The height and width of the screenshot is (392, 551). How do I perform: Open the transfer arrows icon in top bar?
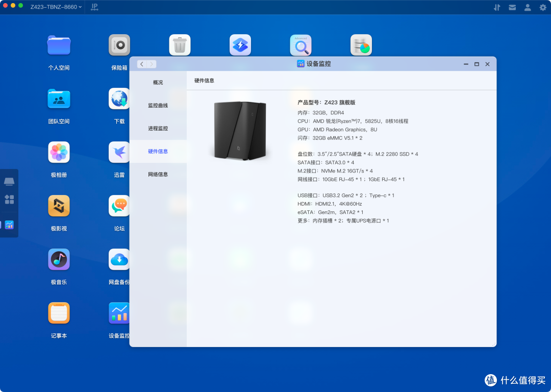[497, 7]
